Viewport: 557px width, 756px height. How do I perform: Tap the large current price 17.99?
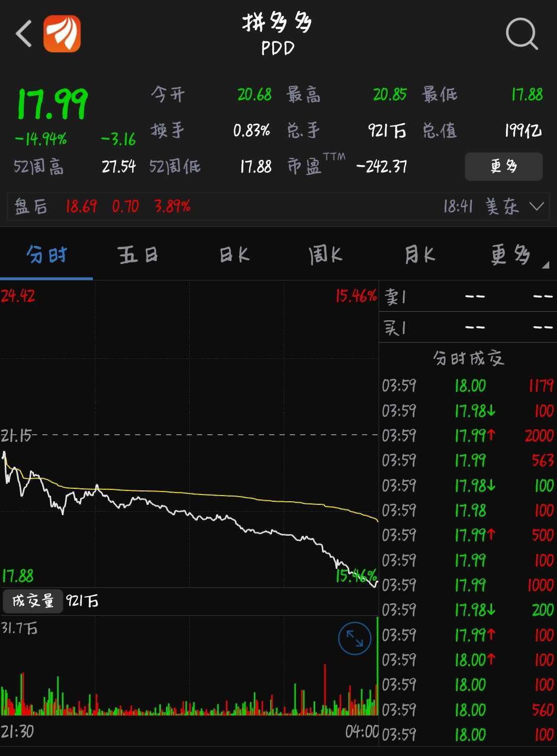pyautogui.click(x=53, y=104)
